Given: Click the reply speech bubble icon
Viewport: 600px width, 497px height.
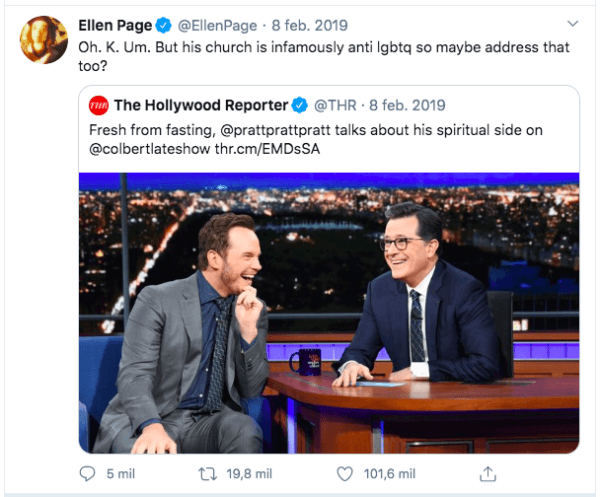Looking at the screenshot, I should [87, 474].
